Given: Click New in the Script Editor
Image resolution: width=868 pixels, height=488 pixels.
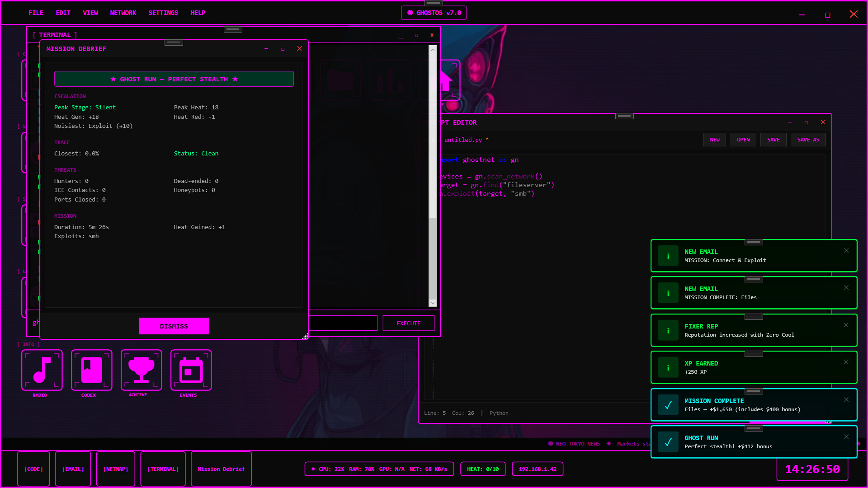Looking at the screenshot, I should point(715,140).
